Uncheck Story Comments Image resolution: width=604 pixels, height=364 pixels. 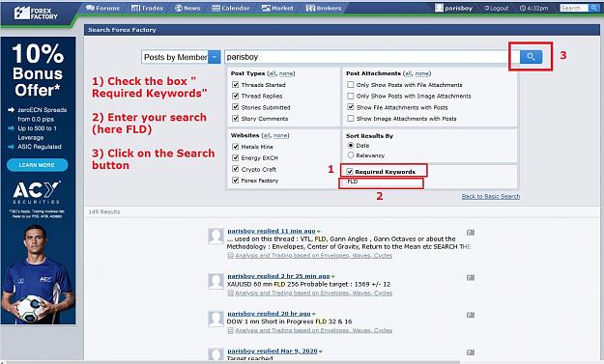[236, 118]
